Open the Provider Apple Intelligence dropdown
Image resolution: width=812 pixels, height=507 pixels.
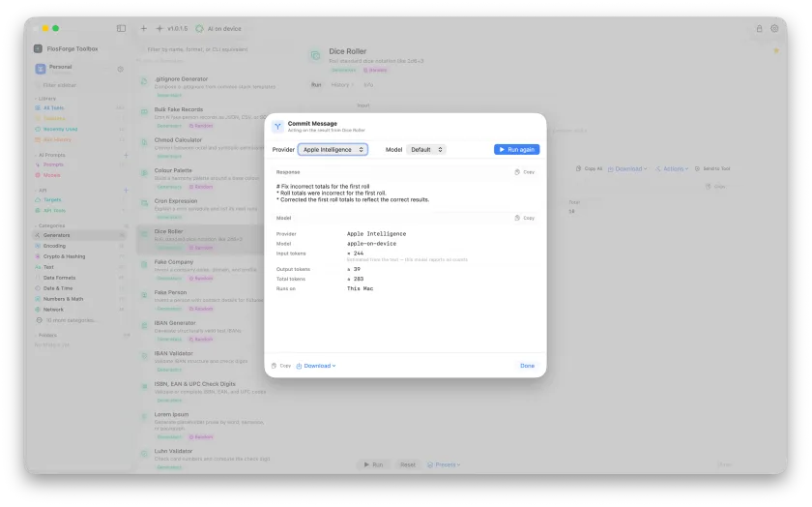[333, 150]
